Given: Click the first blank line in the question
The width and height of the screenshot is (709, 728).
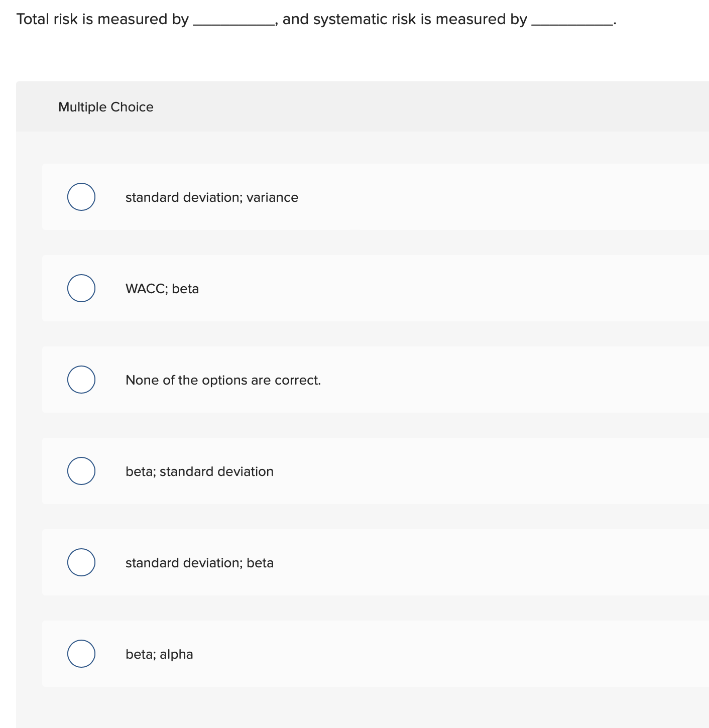Looking at the screenshot, I should tap(232, 21).
